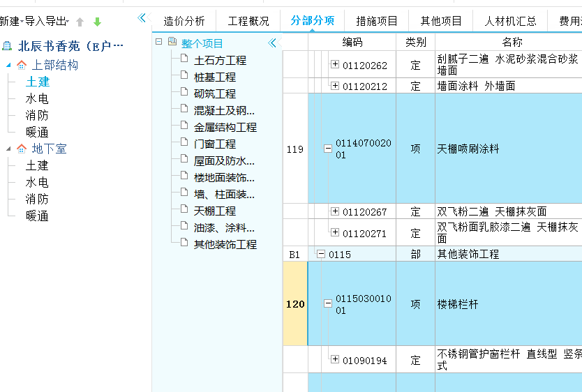This screenshot has width=582, height=392.
Task: Select row number 120 cell
Action: coord(295,303)
